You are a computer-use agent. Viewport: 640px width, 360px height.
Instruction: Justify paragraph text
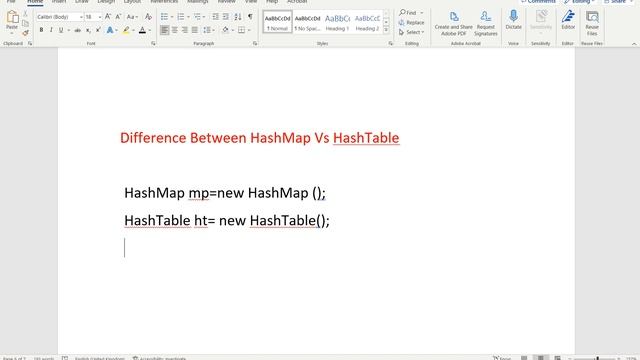pos(195,30)
